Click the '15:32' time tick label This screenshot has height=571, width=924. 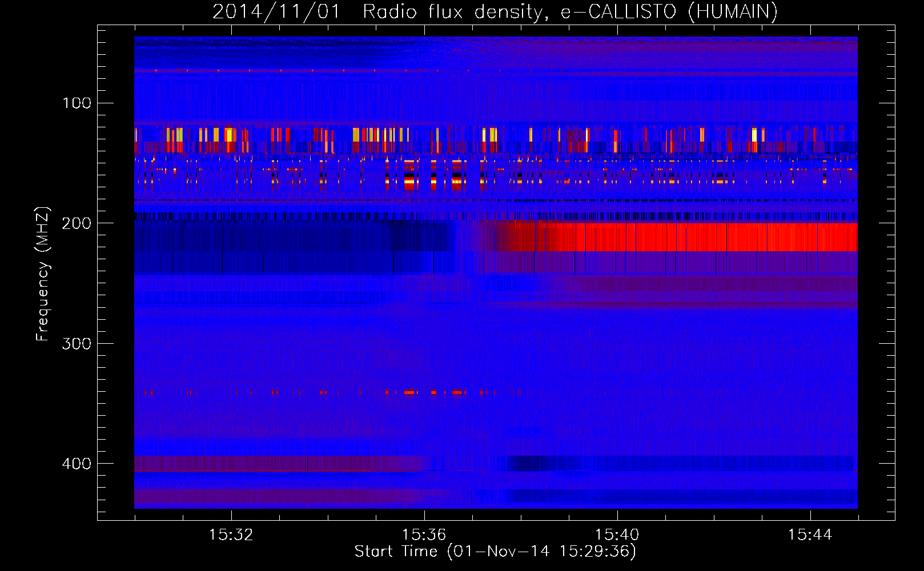(231, 534)
